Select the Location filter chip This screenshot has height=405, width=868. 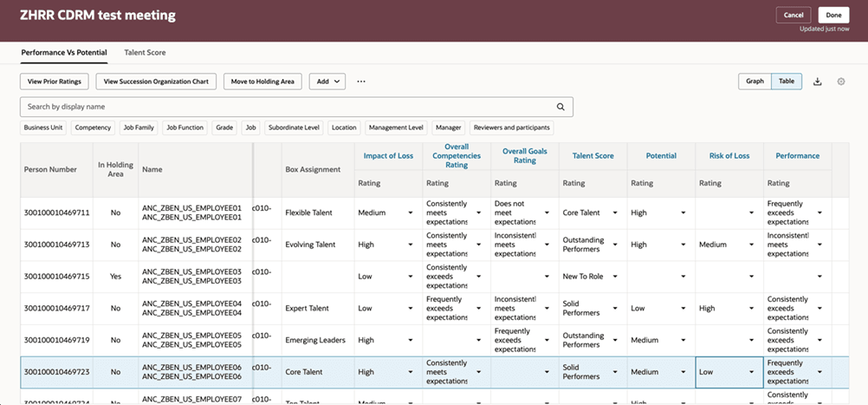[x=344, y=128]
